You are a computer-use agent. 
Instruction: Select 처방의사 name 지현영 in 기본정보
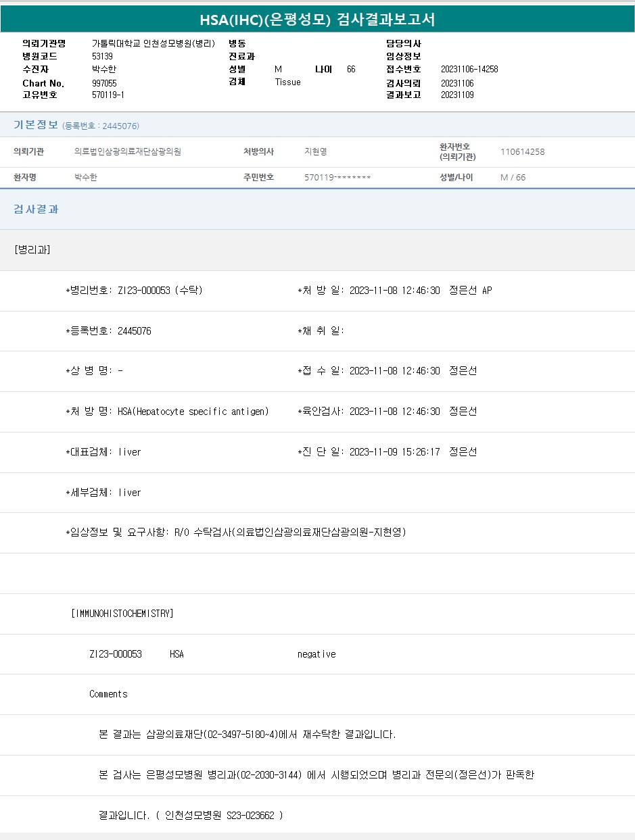coord(316,152)
